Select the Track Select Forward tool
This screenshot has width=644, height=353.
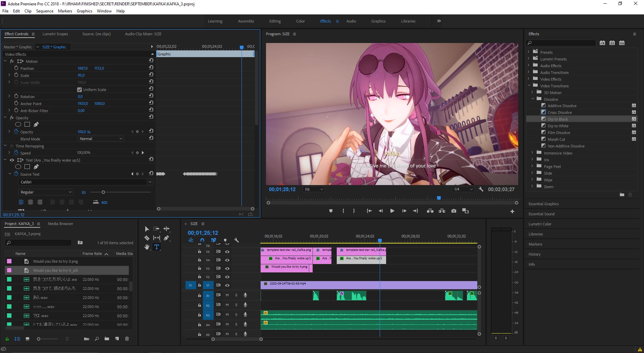156,229
